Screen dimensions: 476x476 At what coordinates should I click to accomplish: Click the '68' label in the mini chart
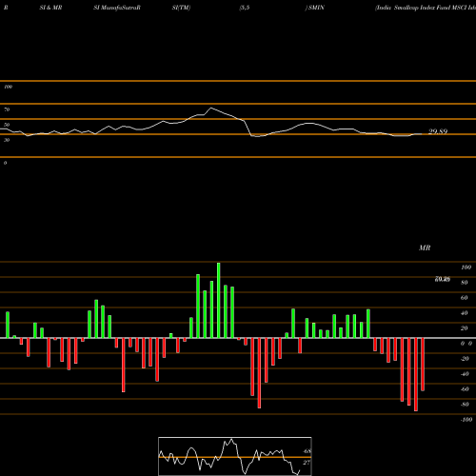pos(307,451)
